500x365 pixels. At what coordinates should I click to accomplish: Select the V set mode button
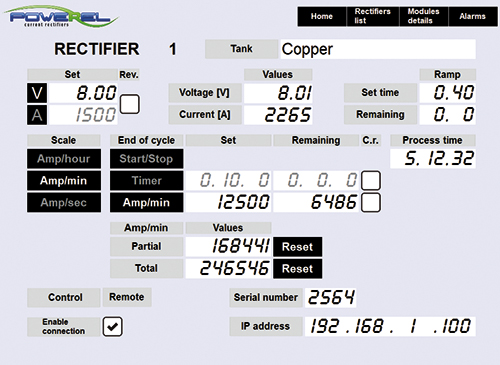37,93
